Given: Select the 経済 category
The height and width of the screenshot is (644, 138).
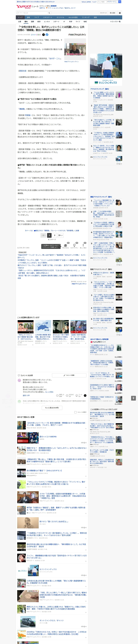Looking at the screenshot, I should [x=39, y=21].
